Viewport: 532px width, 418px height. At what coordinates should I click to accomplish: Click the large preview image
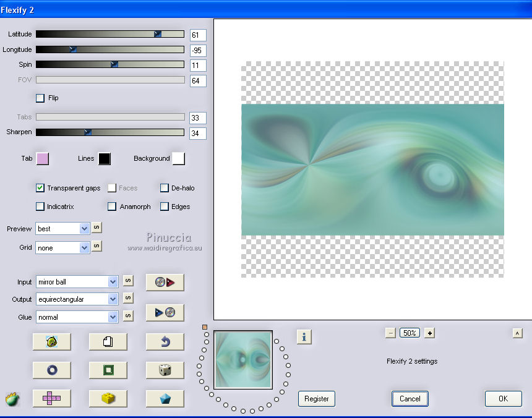click(x=372, y=169)
